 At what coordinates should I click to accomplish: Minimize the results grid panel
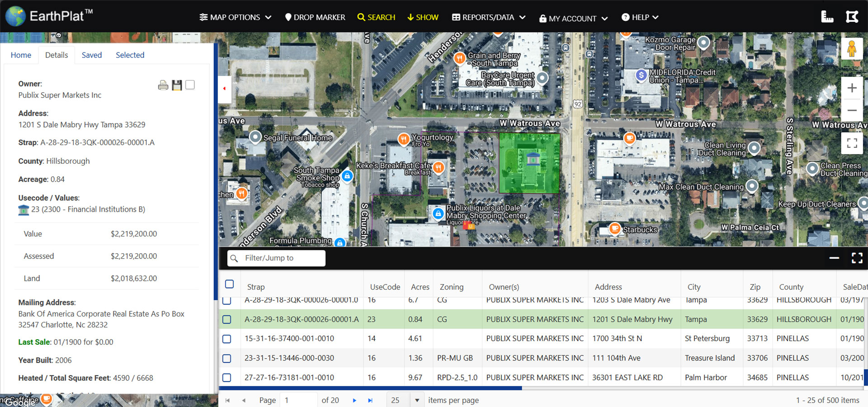coord(835,258)
